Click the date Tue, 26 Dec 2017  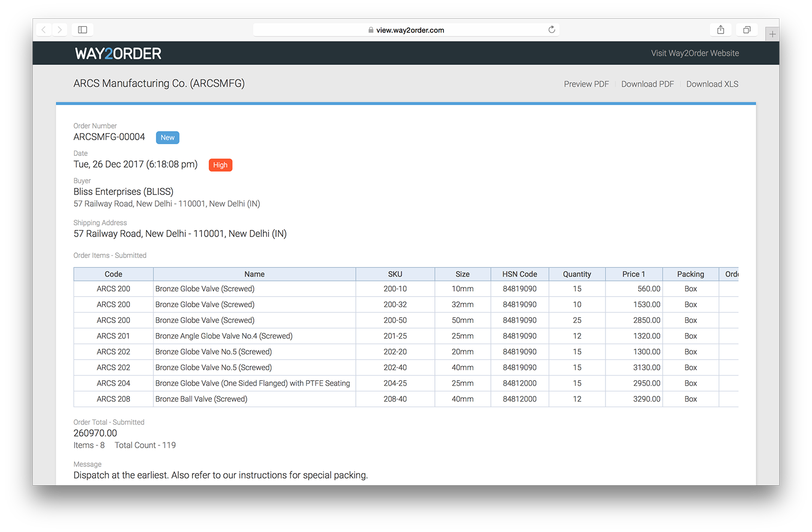coord(136,164)
